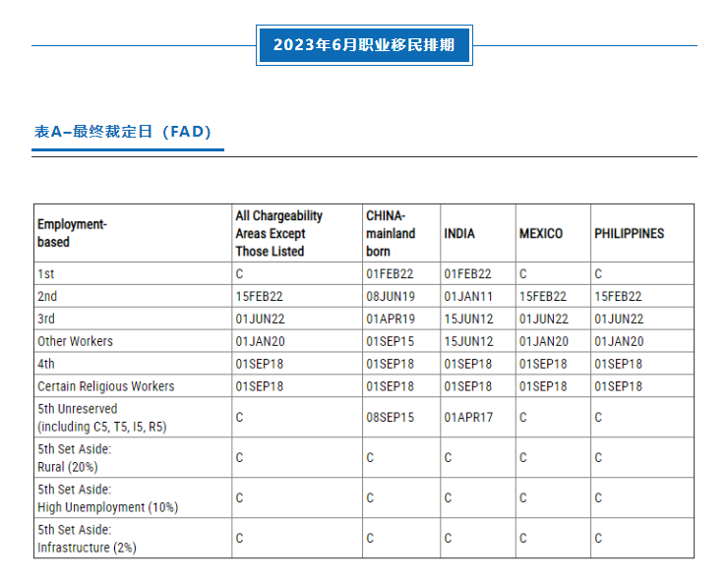Select 5th Set Aside Infrastructure (2%) label
Image resolution: width=728 pixels, height=581 pixels.
(x=87, y=539)
